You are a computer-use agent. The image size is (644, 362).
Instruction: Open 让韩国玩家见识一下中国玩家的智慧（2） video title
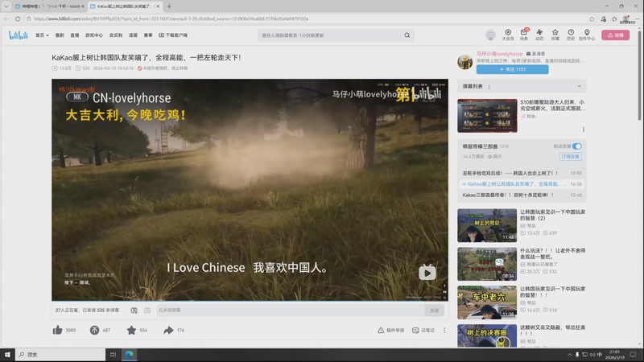click(x=552, y=215)
